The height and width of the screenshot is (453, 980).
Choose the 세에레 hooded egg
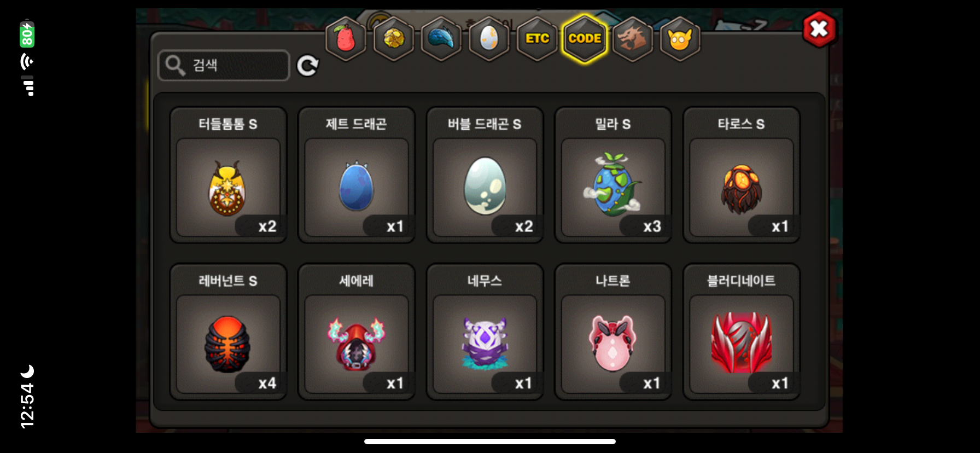[x=357, y=332]
